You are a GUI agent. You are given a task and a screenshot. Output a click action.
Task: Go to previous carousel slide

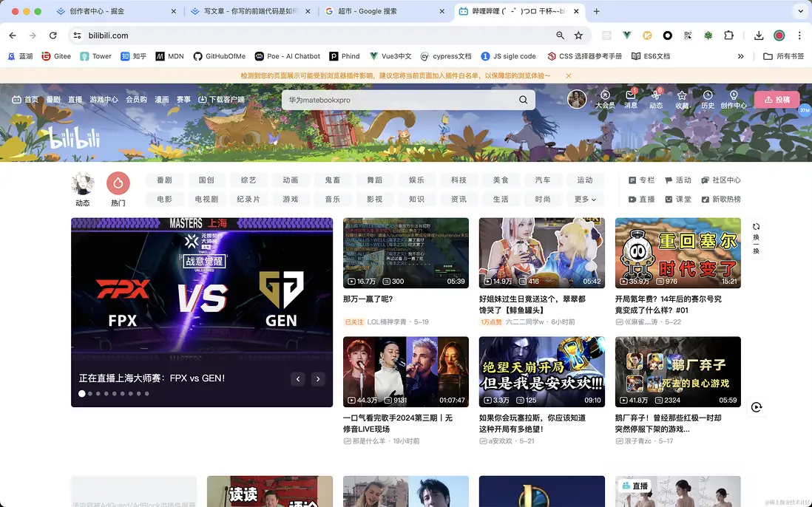click(298, 378)
